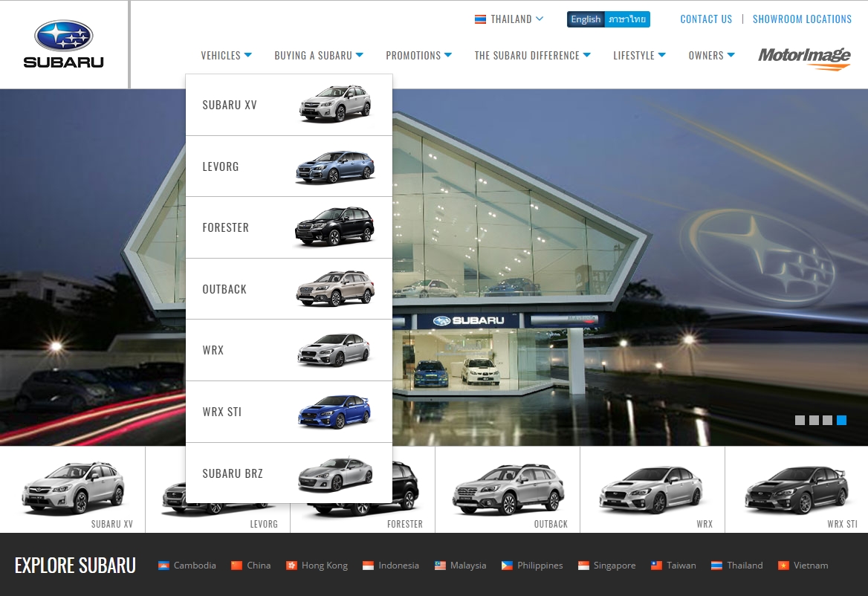This screenshot has height=596, width=868.
Task: Open the WRX thumbnail in carousel
Action: pos(652,489)
